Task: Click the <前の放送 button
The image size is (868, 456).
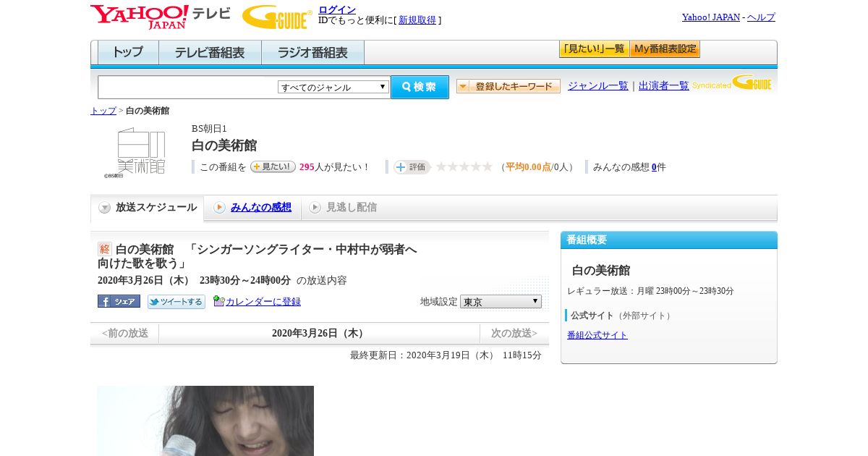Action: 125,333
